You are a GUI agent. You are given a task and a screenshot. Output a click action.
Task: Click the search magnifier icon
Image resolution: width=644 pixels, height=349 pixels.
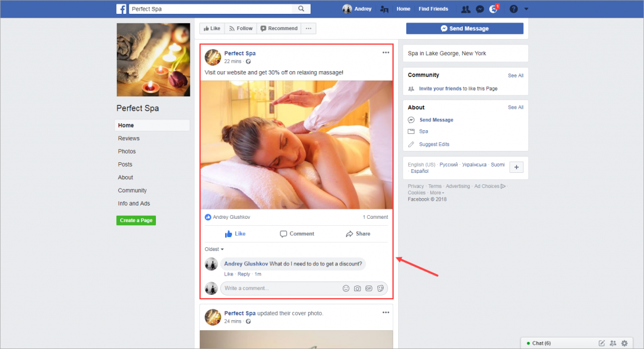point(301,9)
